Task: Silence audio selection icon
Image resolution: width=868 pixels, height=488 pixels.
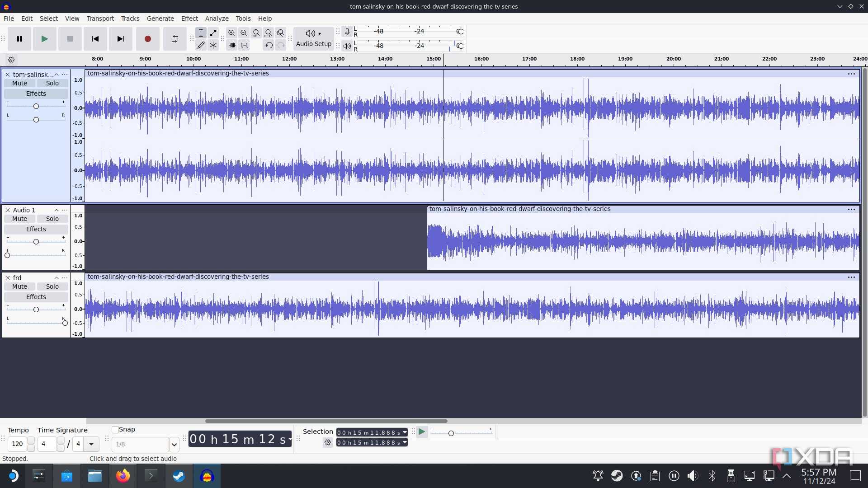Action: (244, 45)
